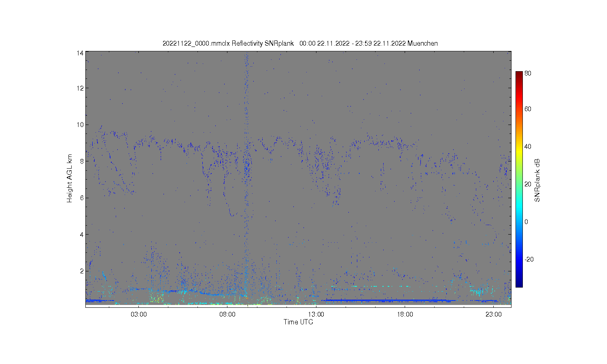The height and width of the screenshot is (364, 607).
Task: Click the 2 km height tick label
Action: [82, 271]
